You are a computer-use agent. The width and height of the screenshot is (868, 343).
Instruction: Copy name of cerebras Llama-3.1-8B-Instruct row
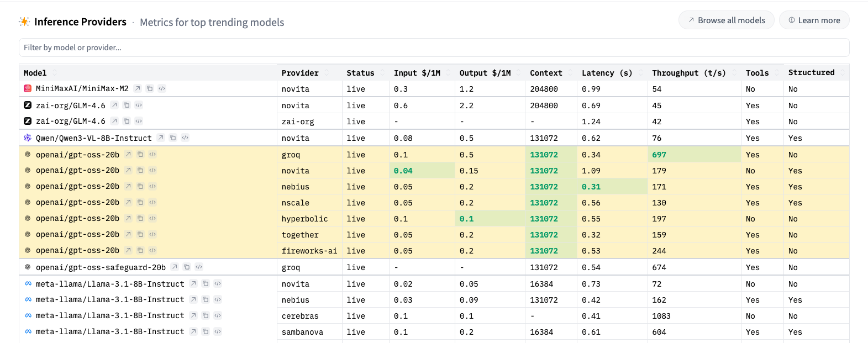coord(206,315)
